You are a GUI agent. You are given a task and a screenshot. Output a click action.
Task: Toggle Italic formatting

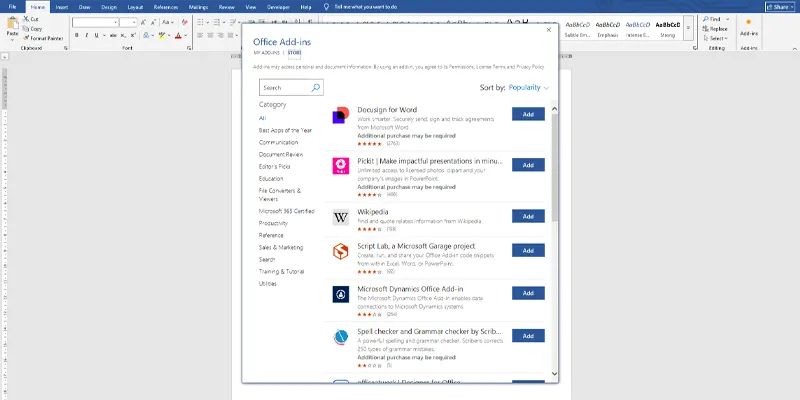click(86, 35)
